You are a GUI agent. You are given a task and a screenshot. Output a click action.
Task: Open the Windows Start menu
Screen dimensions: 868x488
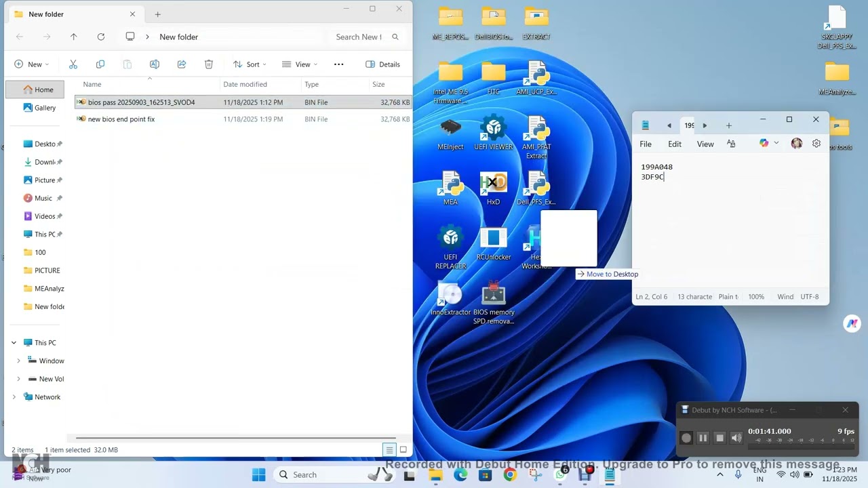pyautogui.click(x=259, y=475)
